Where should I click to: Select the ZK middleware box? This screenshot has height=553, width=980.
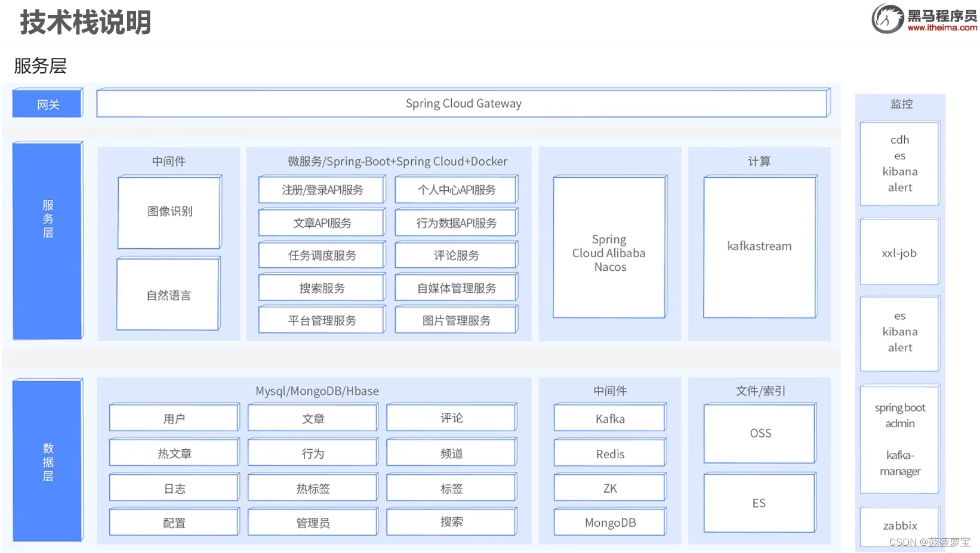click(610, 487)
